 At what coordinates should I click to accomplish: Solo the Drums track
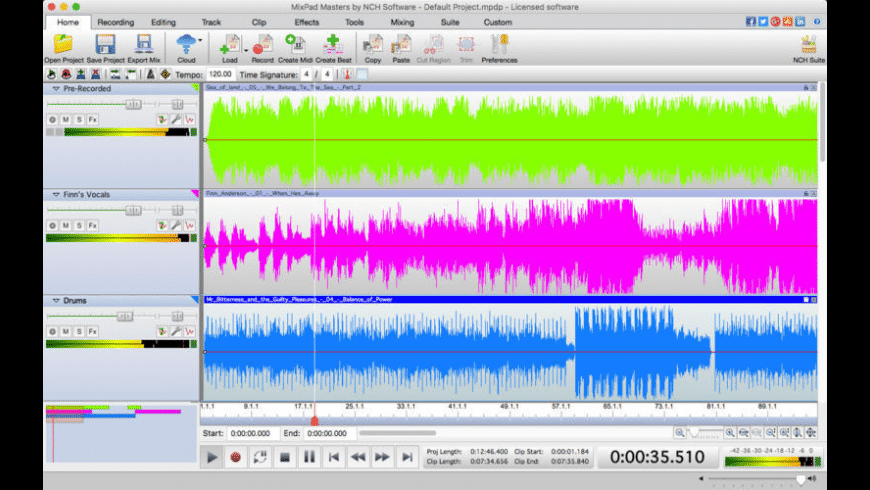[79, 331]
